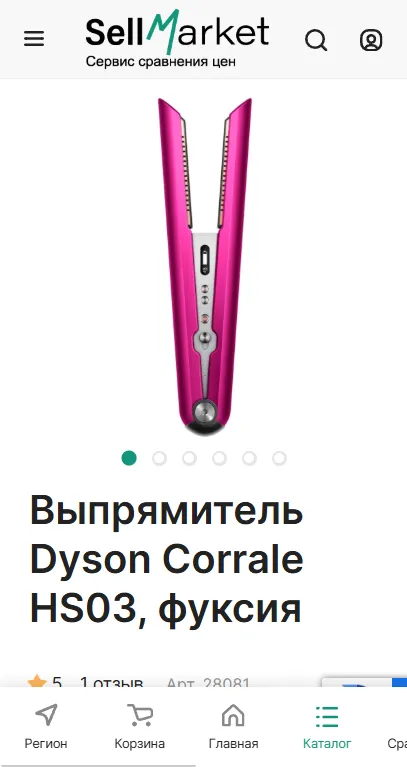Image resolution: width=407 pixels, height=767 pixels.
Task: Click the orange rating star
Action: click(37, 680)
